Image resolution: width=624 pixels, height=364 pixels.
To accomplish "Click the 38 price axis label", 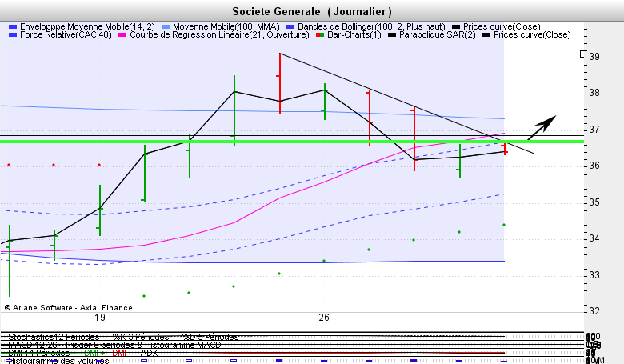I will [x=594, y=93].
